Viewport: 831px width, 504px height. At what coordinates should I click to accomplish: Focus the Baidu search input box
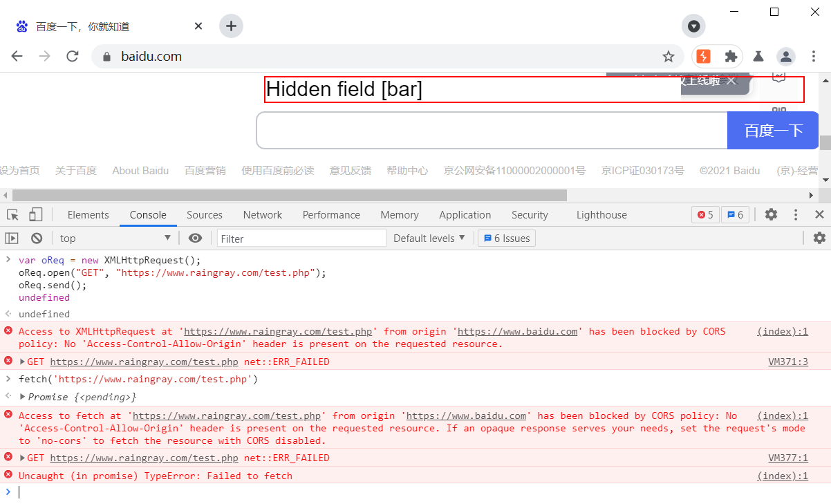[x=492, y=131]
